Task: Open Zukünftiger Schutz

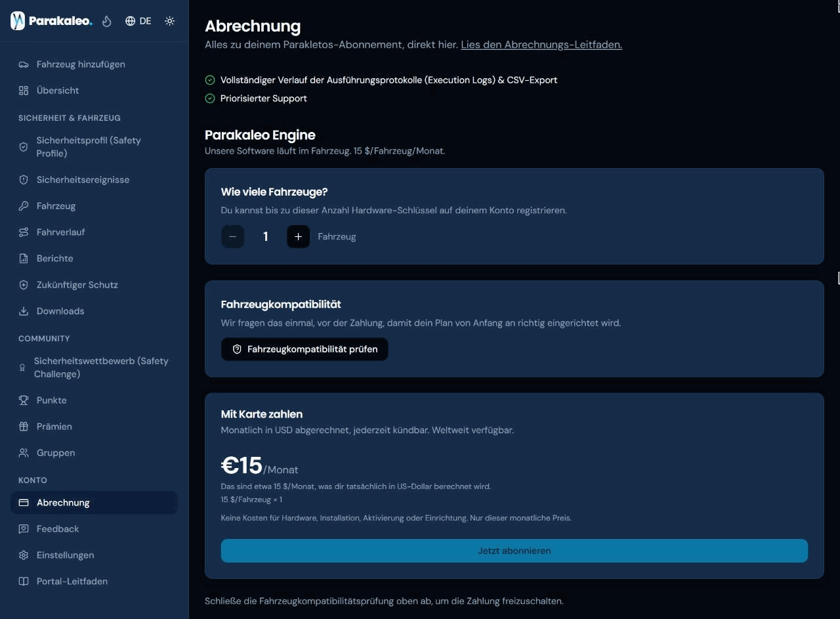Action: (x=94, y=285)
